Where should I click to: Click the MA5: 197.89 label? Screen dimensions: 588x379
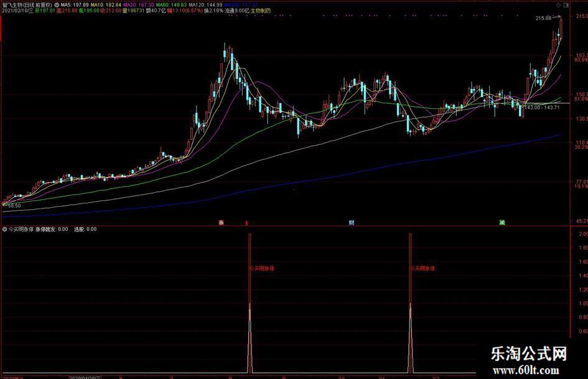(x=75, y=5)
